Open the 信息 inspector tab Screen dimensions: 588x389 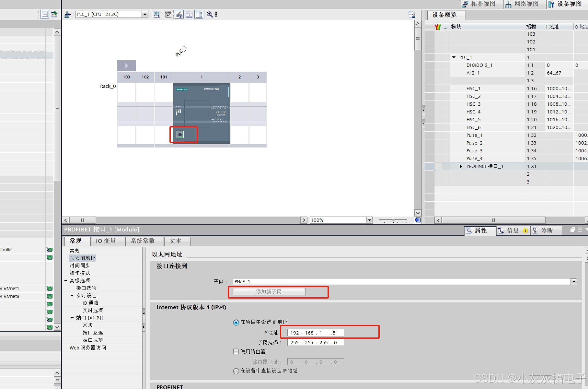tap(513, 230)
